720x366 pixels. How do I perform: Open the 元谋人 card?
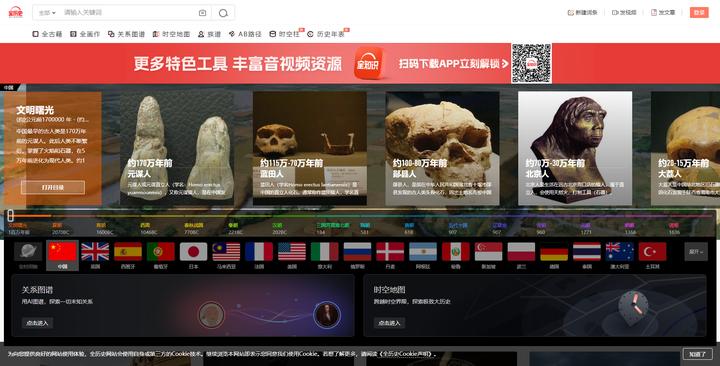[x=177, y=148]
